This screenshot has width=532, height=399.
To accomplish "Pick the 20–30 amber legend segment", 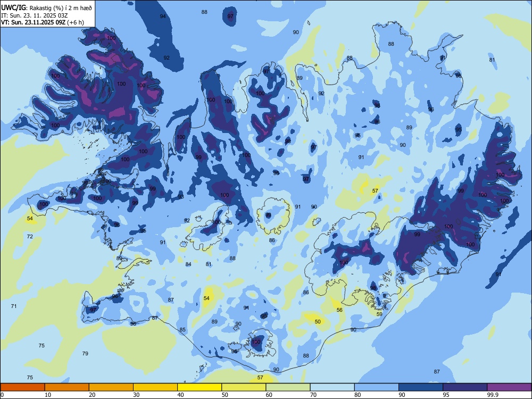I will [111, 387].
